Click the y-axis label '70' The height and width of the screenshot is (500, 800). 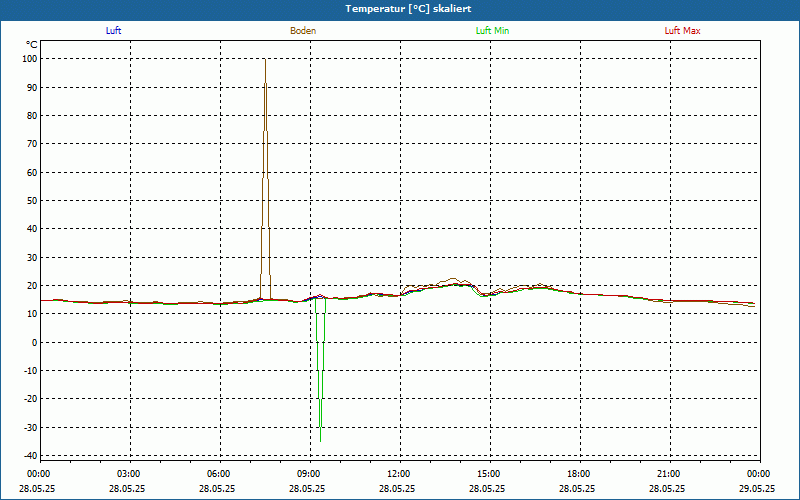click(x=32, y=144)
